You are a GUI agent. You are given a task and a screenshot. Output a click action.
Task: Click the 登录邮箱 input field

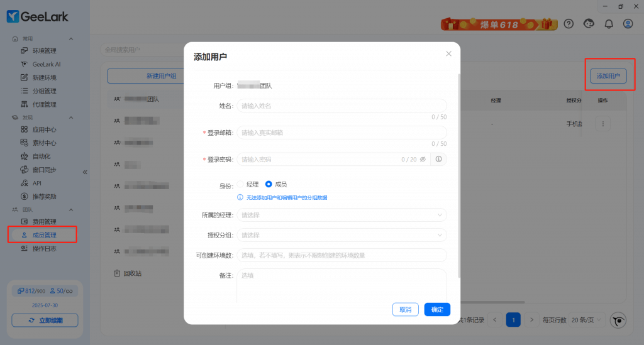click(x=341, y=133)
